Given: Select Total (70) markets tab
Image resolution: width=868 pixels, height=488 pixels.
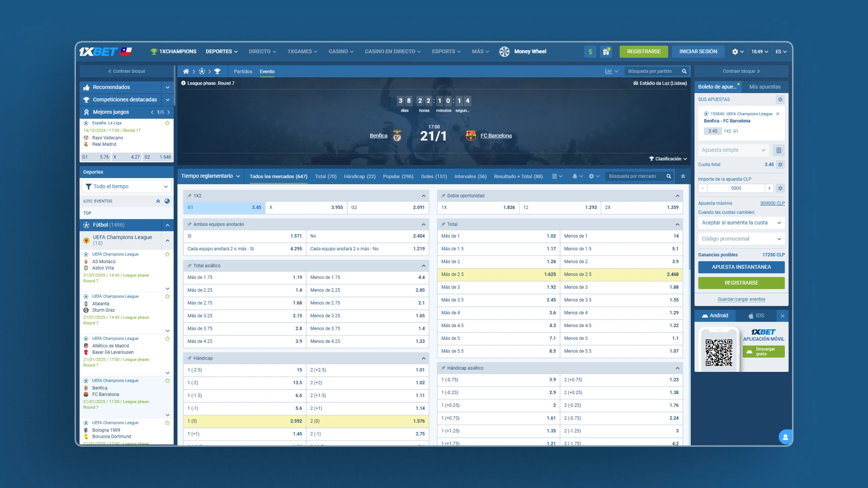Looking at the screenshot, I should [x=325, y=176].
